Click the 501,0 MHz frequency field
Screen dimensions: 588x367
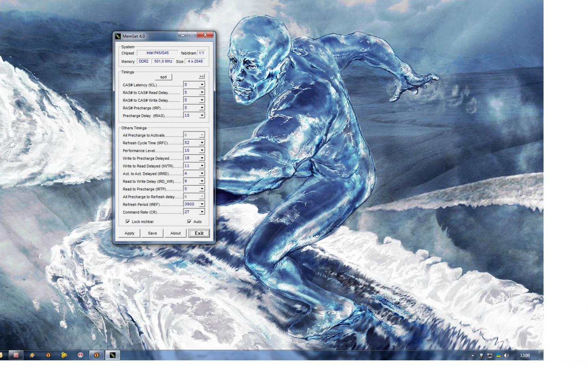pos(163,61)
